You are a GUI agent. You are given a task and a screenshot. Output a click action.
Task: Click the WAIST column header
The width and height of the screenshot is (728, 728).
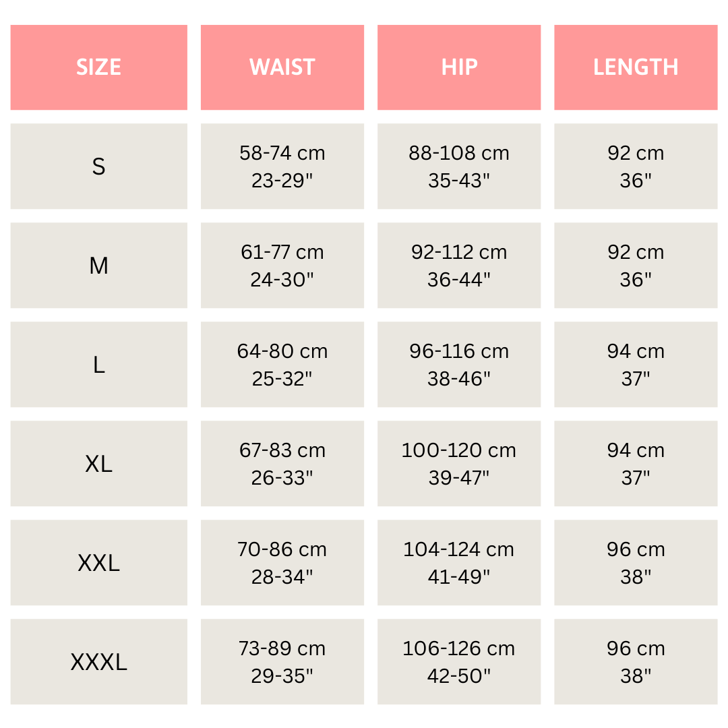coord(282,67)
